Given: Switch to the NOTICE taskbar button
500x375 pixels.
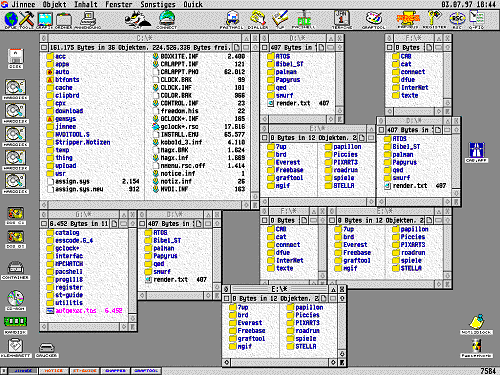Looking at the screenshot, I should pyautogui.click(x=54, y=371).
